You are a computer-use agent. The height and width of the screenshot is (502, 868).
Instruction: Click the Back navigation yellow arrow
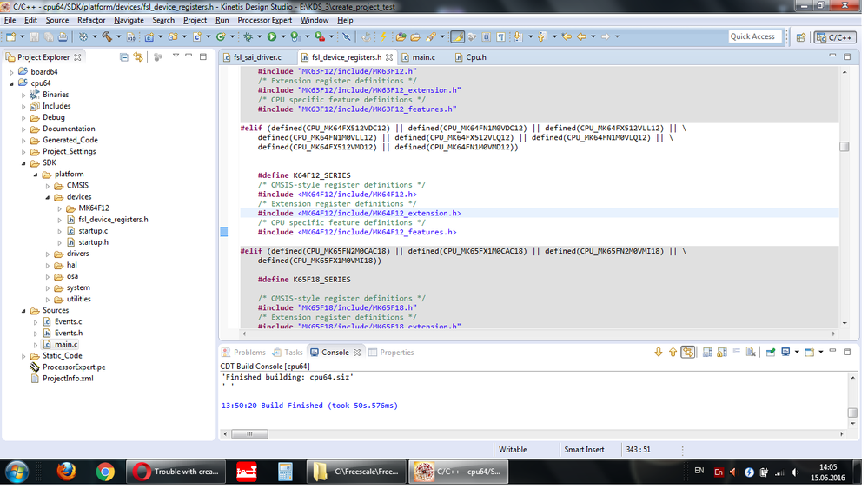pos(581,36)
